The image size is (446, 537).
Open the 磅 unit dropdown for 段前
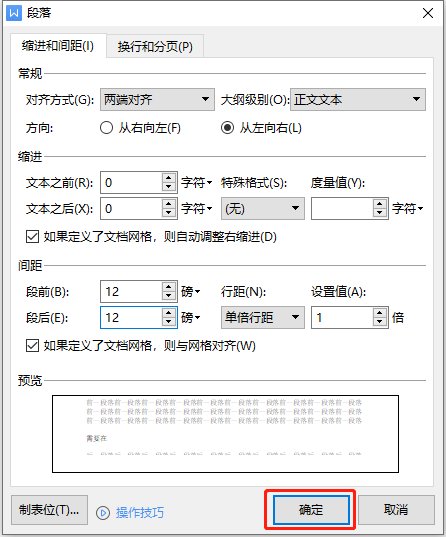pos(191,292)
